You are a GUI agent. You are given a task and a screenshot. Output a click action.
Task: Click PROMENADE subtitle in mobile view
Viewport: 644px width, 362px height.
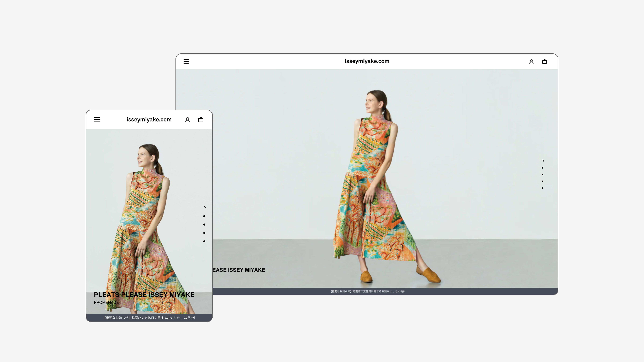tap(106, 302)
